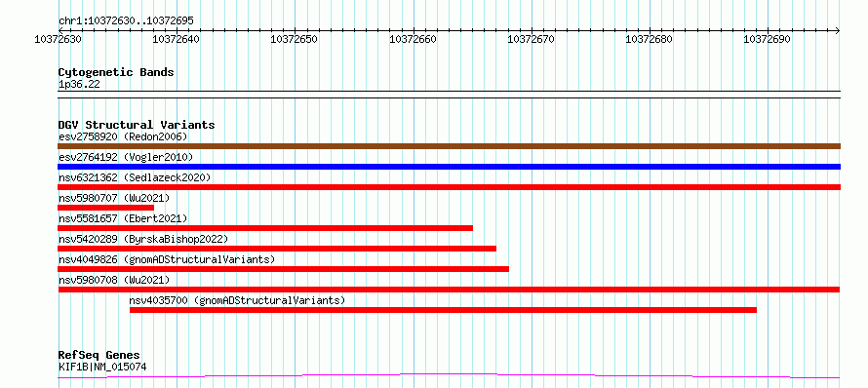Image resolution: width=868 pixels, height=388 pixels.
Task: Click the red nsv6321362 Sedlazeck2020 bar
Action: point(449,187)
